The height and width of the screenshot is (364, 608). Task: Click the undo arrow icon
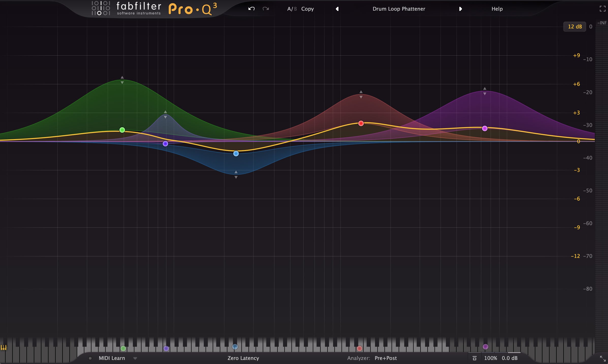251,9
